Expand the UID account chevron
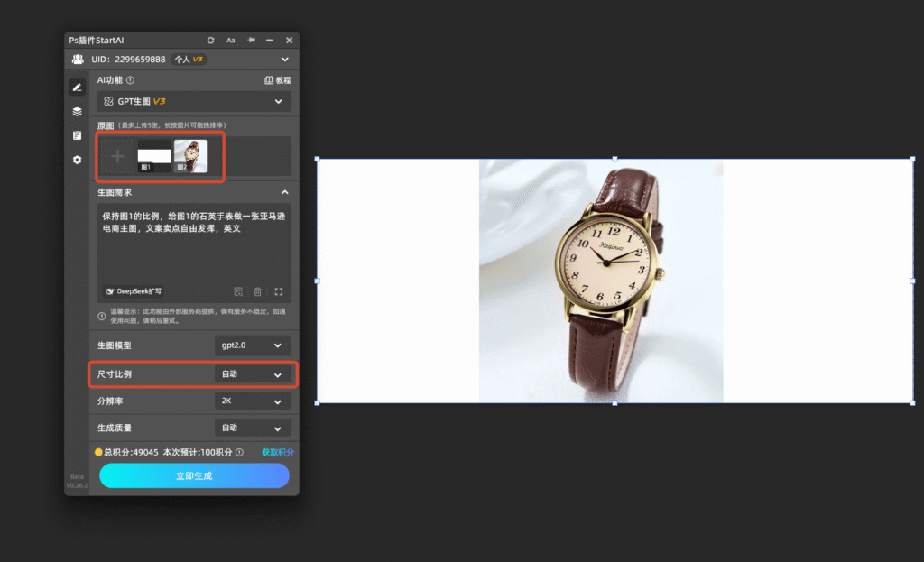The image size is (924, 562). pos(285,60)
